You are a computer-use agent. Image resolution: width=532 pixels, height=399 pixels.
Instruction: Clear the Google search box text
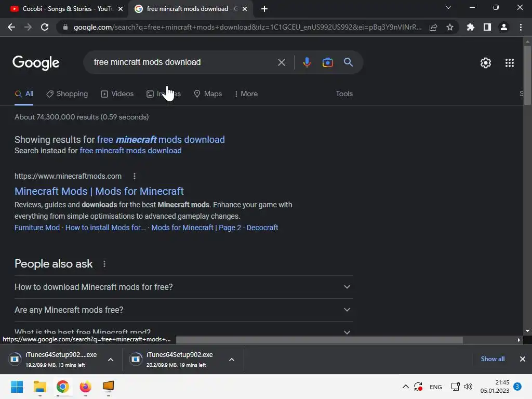[x=281, y=62]
